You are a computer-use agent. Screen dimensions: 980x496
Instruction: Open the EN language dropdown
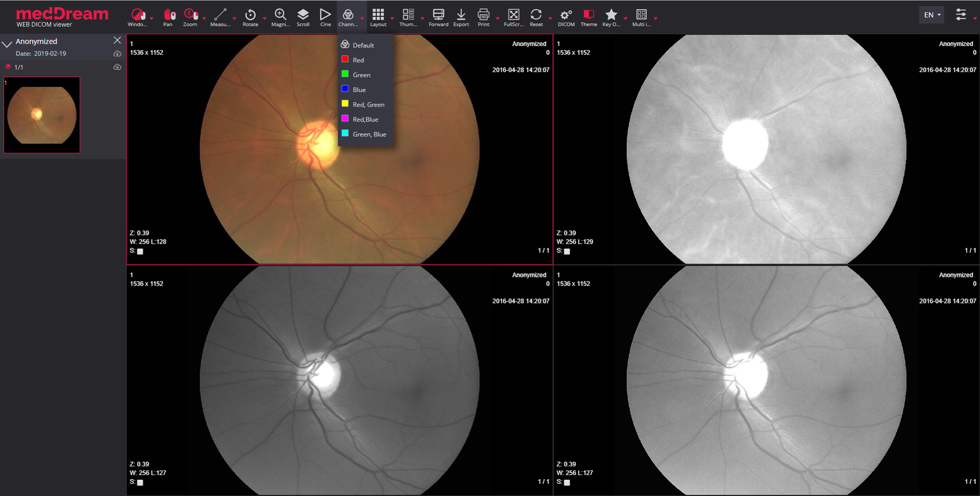pyautogui.click(x=932, y=15)
